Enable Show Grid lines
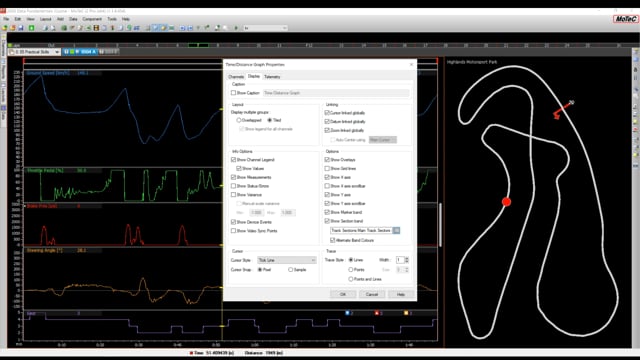640x360 pixels. 327,168
